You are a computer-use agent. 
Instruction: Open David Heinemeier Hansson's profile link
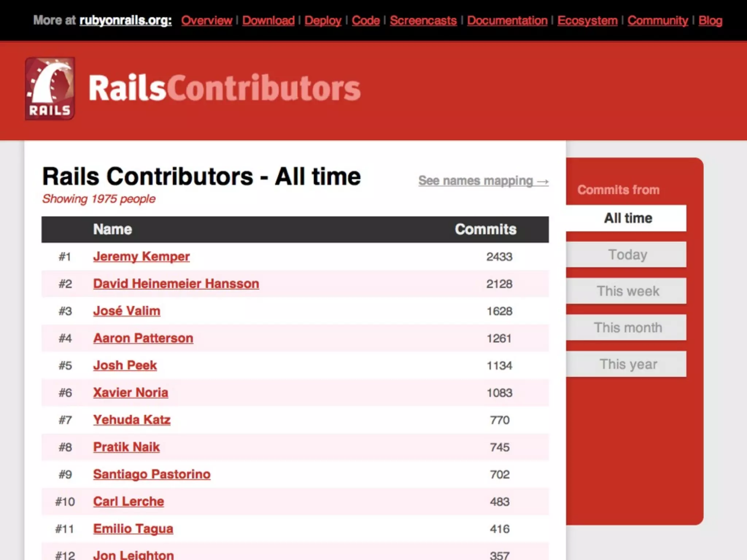point(176,284)
